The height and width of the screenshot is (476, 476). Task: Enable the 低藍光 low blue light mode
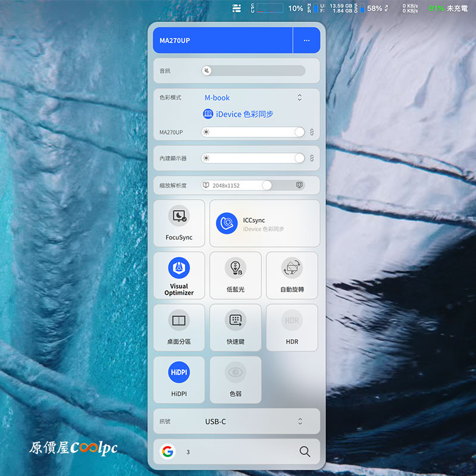pyautogui.click(x=236, y=274)
